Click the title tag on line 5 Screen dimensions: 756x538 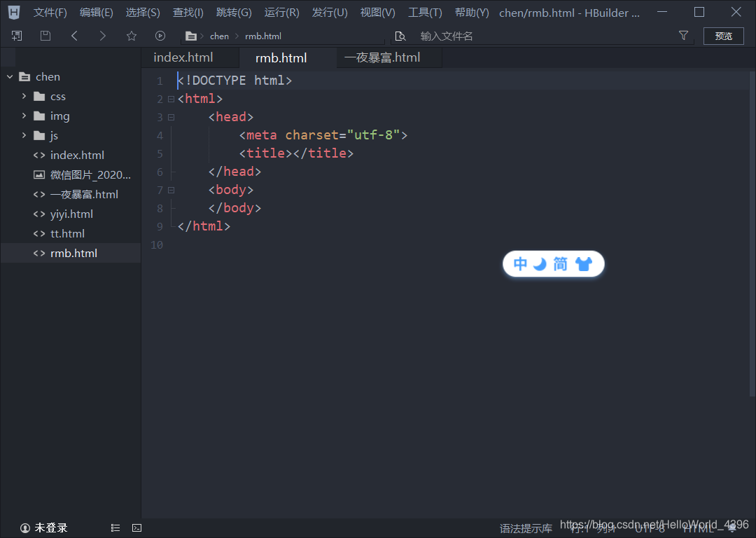pos(296,153)
